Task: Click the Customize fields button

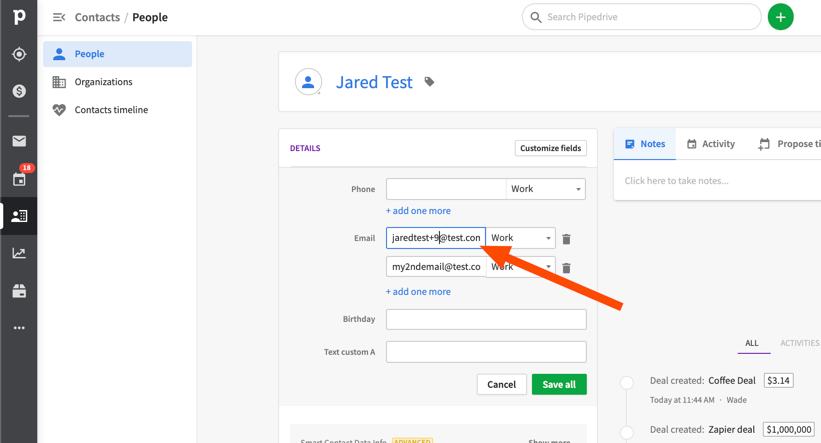Action: pos(550,148)
